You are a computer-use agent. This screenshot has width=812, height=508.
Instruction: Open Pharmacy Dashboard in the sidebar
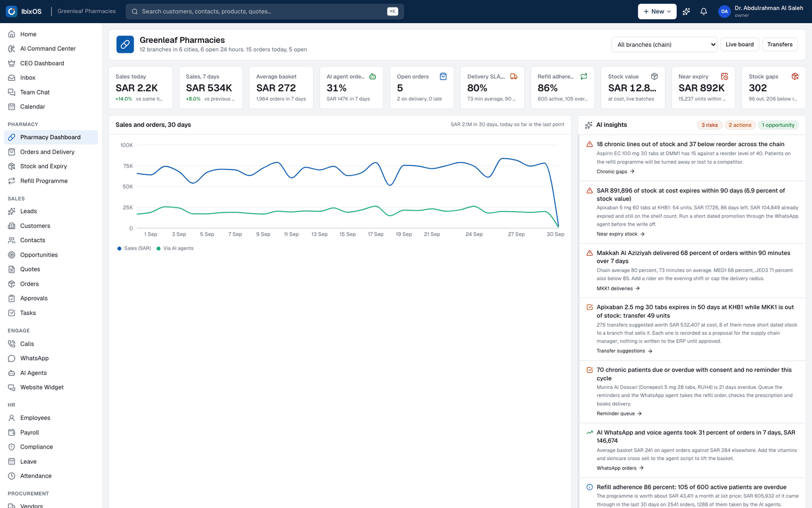coord(51,137)
